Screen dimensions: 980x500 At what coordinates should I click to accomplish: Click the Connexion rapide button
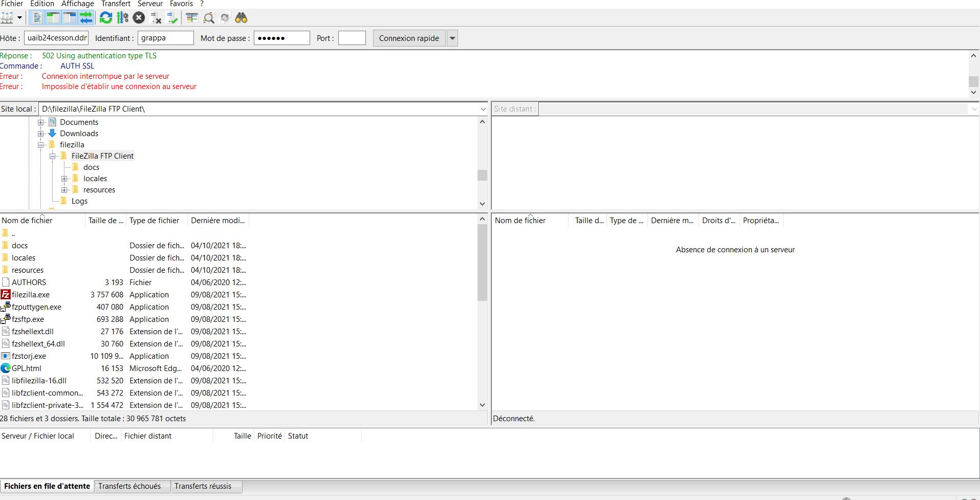(409, 38)
